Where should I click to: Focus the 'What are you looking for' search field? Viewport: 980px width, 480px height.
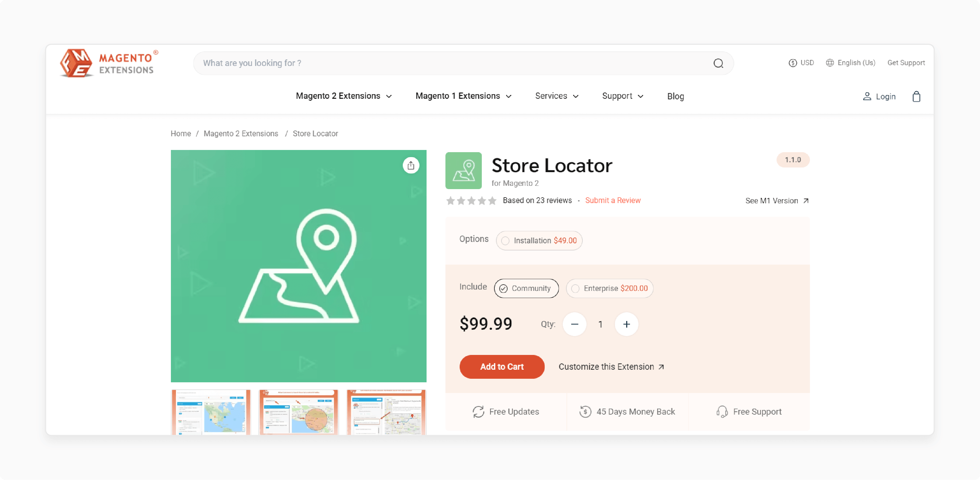click(x=463, y=63)
